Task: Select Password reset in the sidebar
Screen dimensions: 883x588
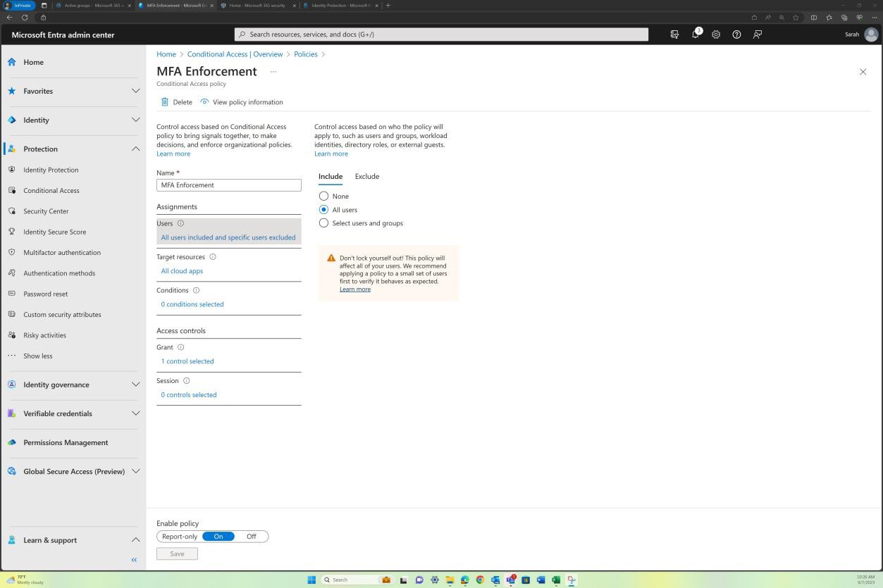Action: tap(45, 294)
